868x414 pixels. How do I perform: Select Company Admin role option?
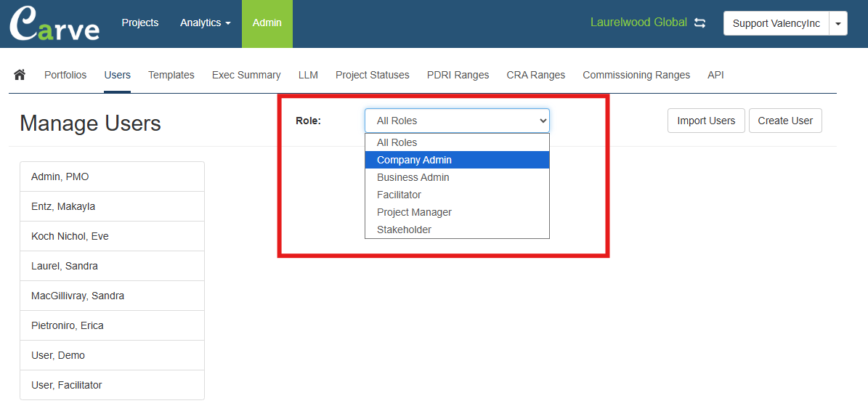[x=457, y=160]
